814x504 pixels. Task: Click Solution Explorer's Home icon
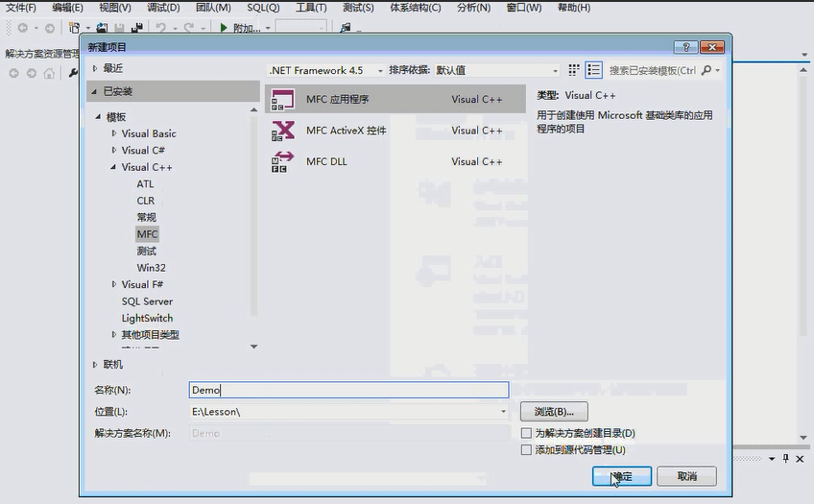coord(49,74)
